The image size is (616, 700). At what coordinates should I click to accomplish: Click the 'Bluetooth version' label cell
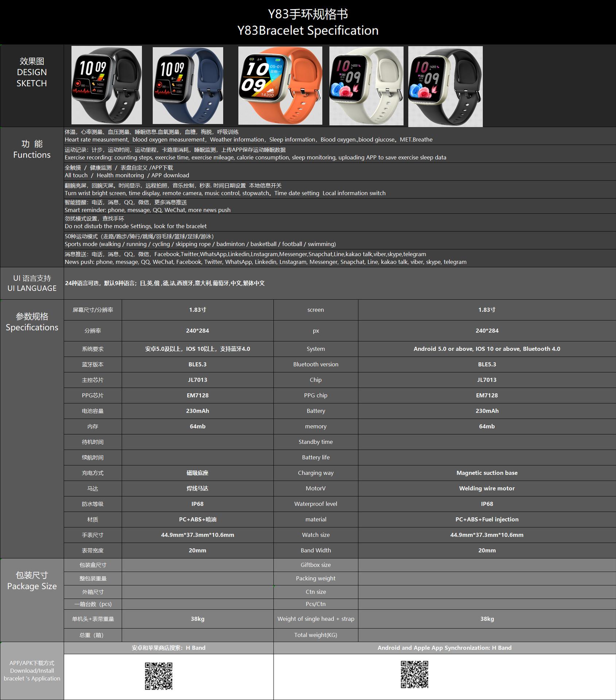[315, 364]
